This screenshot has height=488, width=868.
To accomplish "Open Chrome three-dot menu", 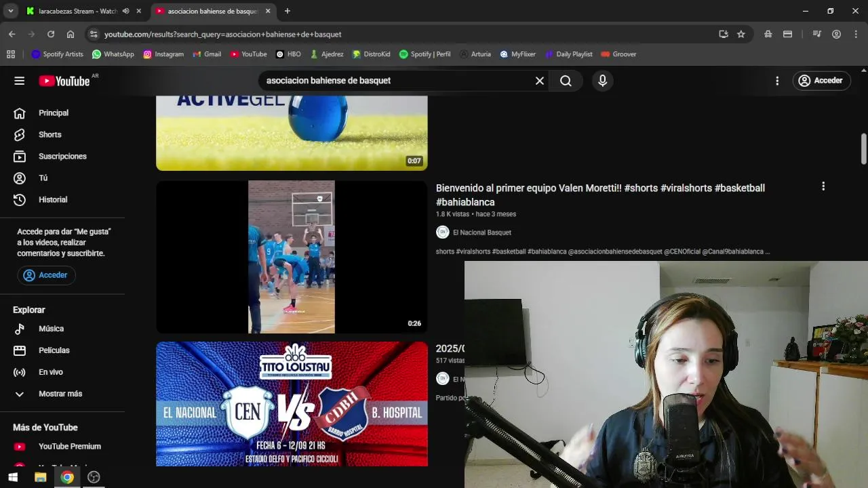I will (856, 34).
